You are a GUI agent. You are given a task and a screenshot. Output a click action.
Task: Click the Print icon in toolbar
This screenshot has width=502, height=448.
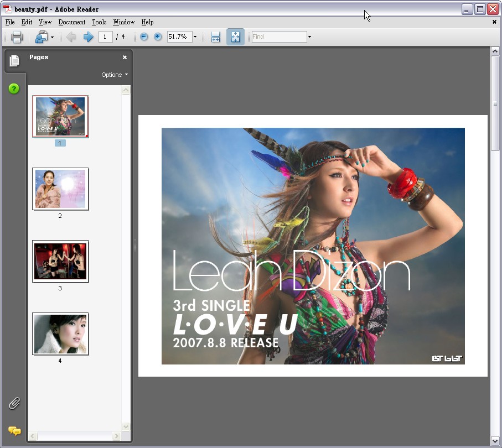pos(17,37)
